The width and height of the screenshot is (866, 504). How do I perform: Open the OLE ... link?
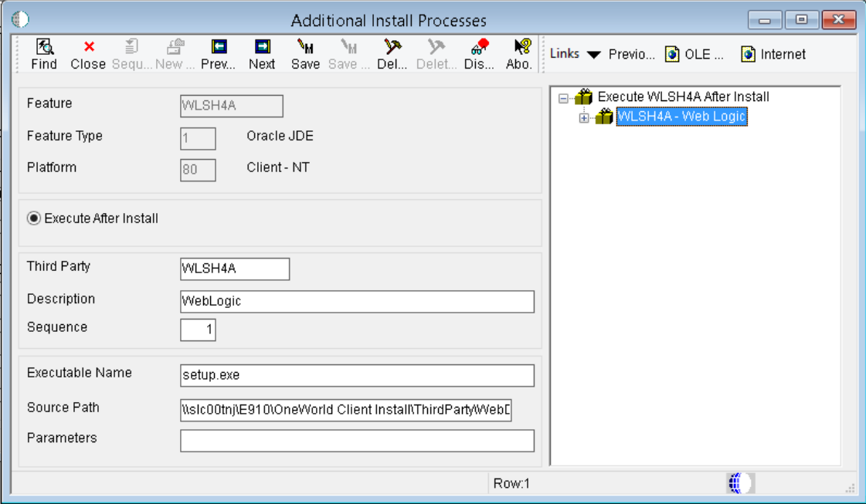tap(694, 54)
